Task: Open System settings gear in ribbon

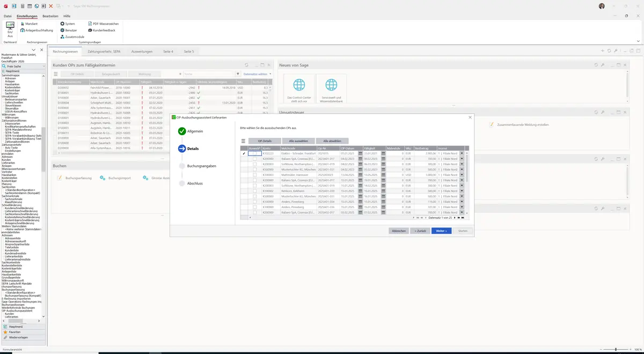Action: tap(68, 24)
